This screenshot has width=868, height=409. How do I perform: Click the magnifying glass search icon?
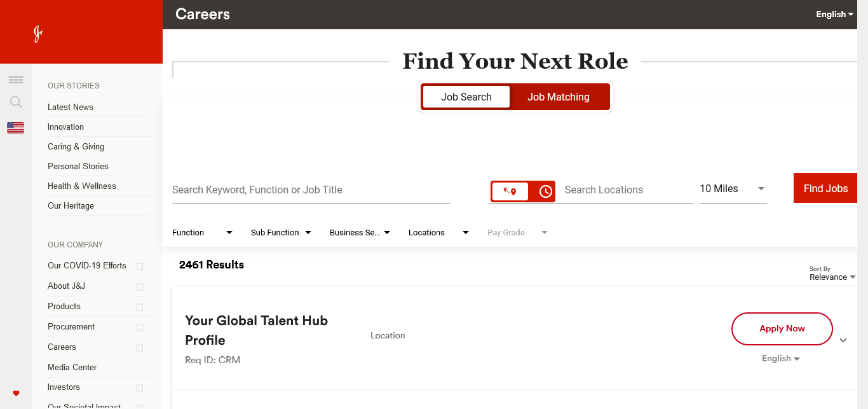click(x=16, y=102)
